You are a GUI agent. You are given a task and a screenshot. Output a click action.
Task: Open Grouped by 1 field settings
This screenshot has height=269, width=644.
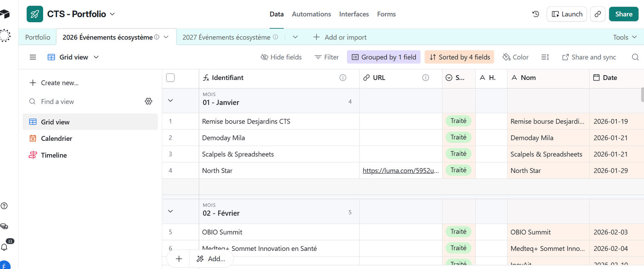tap(384, 57)
